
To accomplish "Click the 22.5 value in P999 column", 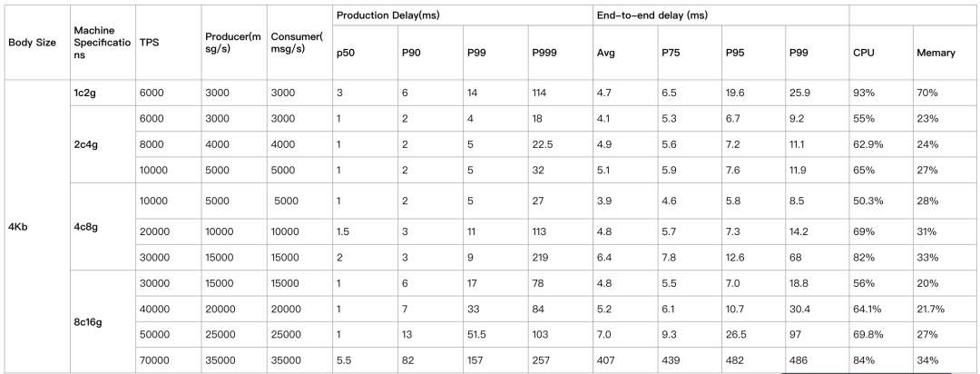I will pyautogui.click(x=560, y=144).
